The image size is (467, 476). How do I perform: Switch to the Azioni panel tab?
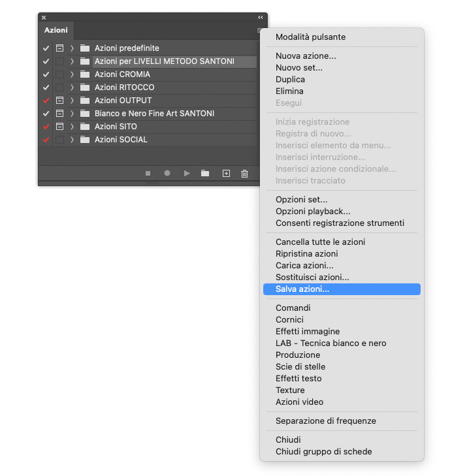click(56, 31)
